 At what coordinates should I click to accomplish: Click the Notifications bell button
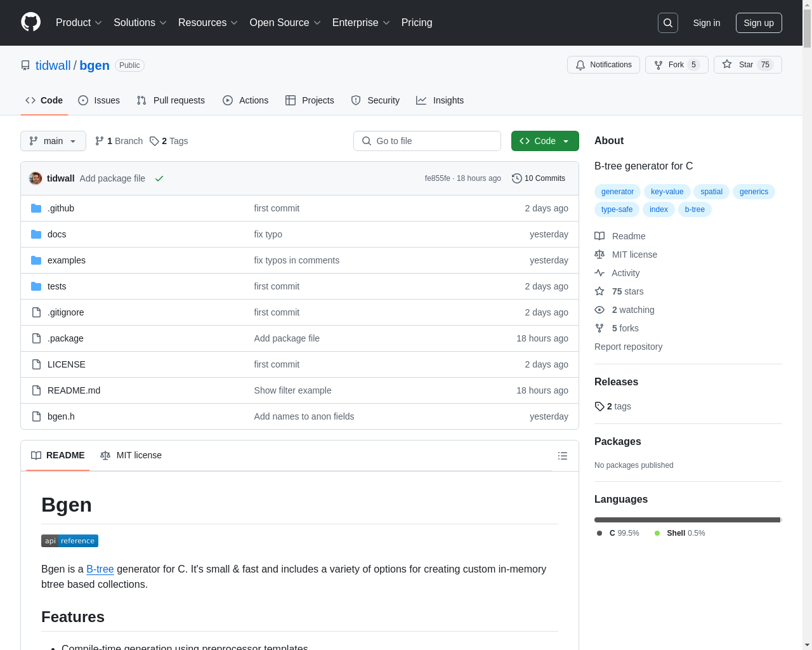pyautogui.click(x=603, y=65)
